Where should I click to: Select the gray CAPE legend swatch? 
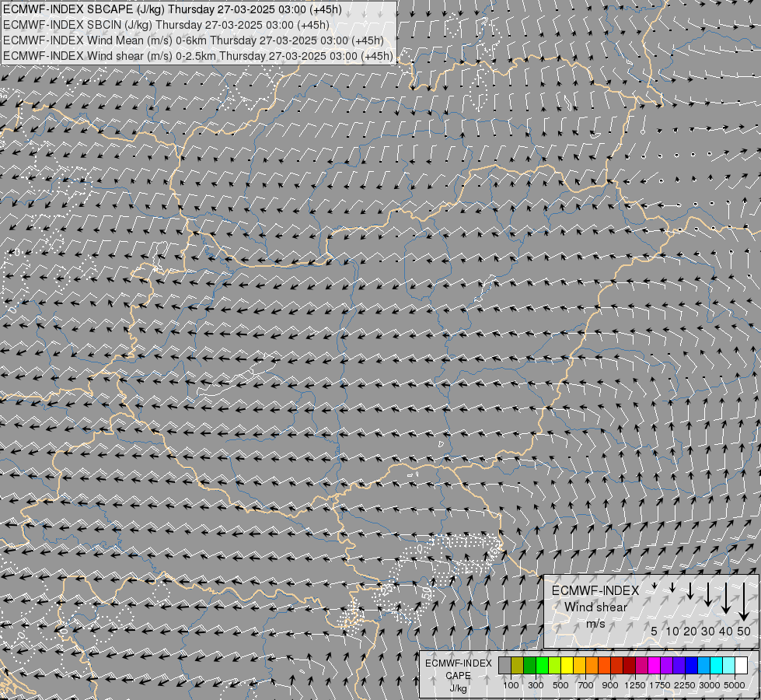(x=504, y=665)
